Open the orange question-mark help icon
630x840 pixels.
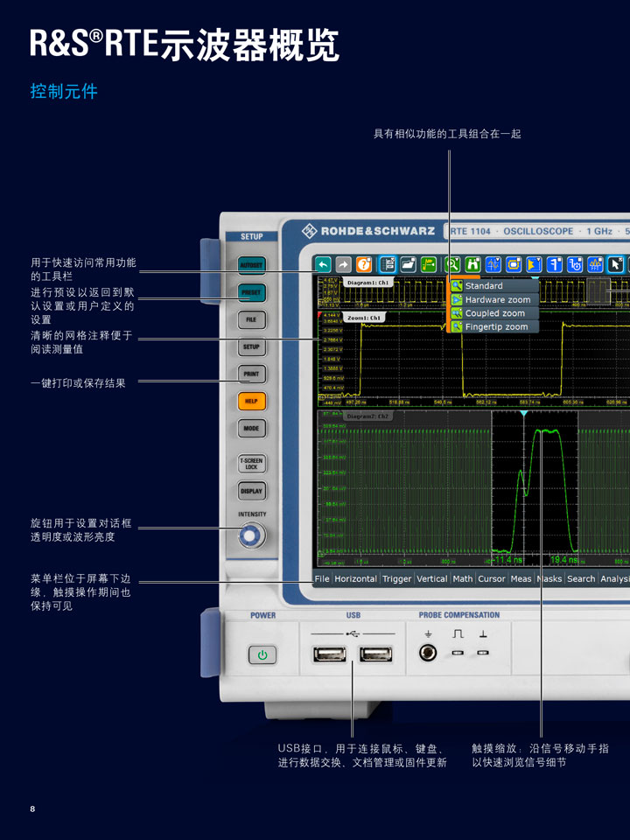(364, 264)
